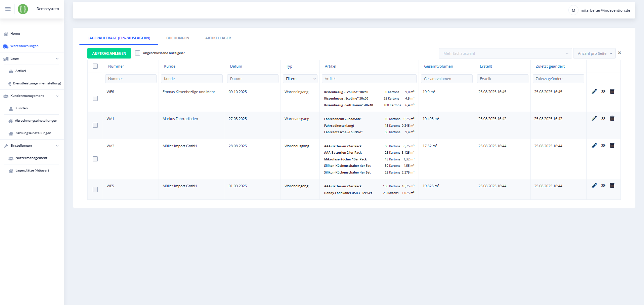Image resolution: width=644 pixels, height=305 pixels.
Task: Clear filters with the X icon
Action: coord(619,53)
